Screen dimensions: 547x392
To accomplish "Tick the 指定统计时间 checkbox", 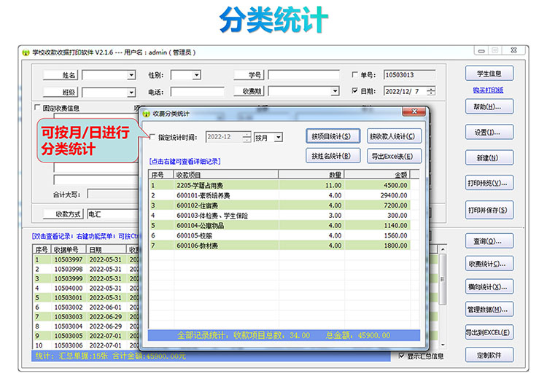I will [x=152, y=137].
